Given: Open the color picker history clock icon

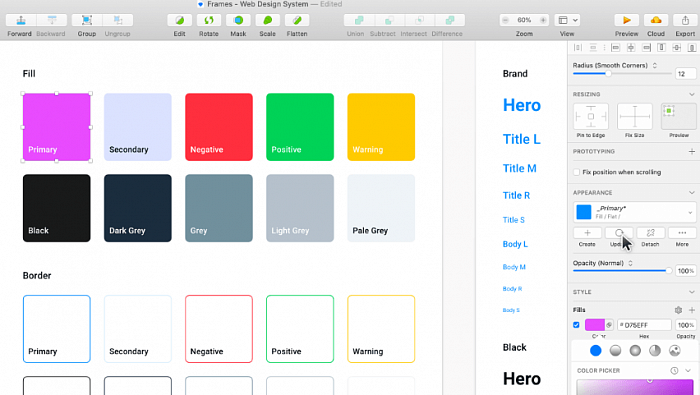Looking at the screenshot, I should click(674, 370).
